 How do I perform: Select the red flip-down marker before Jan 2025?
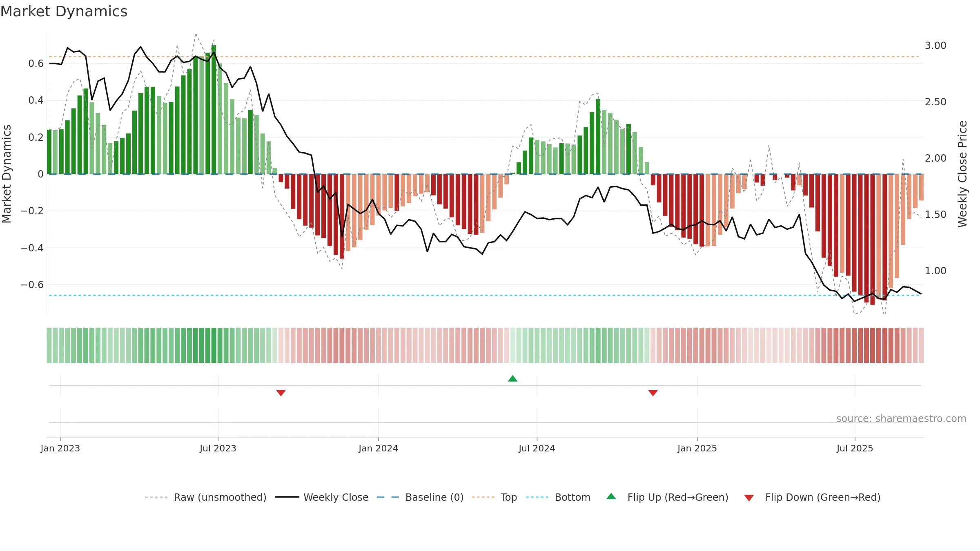653,393
